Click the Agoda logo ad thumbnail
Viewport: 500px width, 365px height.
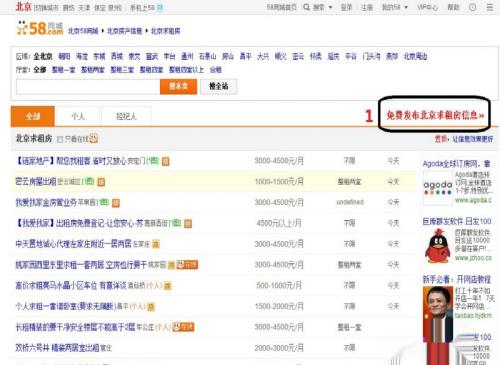point(438,188)
